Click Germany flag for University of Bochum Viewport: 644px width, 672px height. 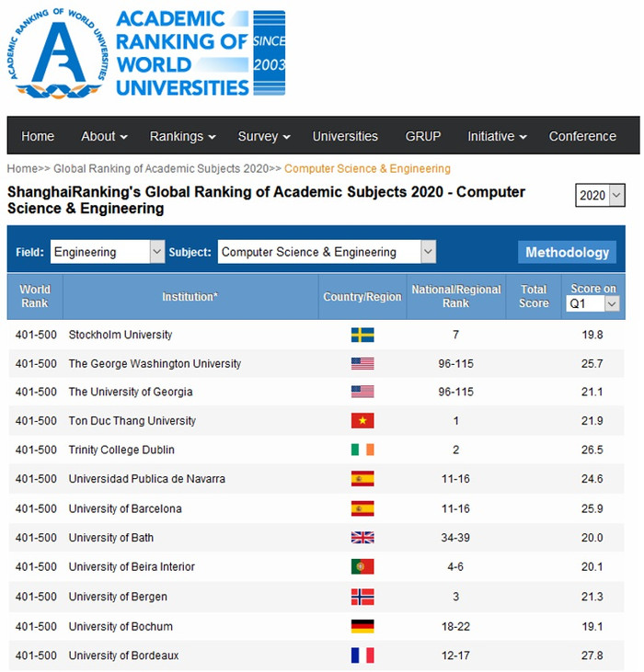click(362, 626)
